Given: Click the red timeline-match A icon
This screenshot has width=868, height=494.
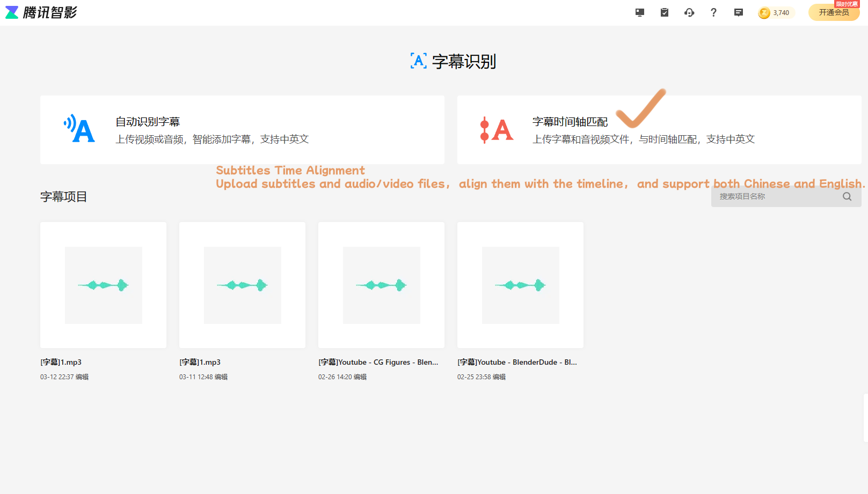Looking at the screenshot, I should tap(497, 130).
